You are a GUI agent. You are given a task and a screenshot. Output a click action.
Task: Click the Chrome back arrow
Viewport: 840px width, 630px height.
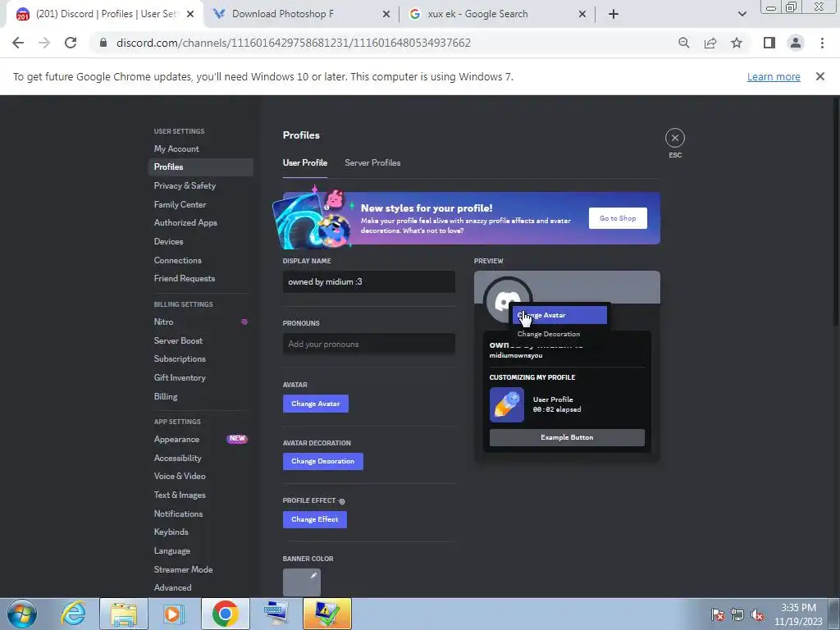click(x=18, y=43)
